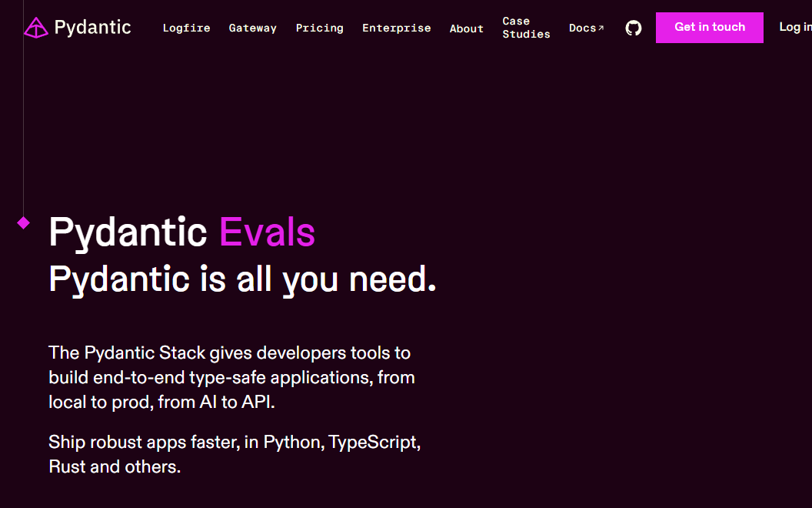The width and height of the screenshot is (812, 508).
Task: Open the Pricing page
Action: click(319, 28)
